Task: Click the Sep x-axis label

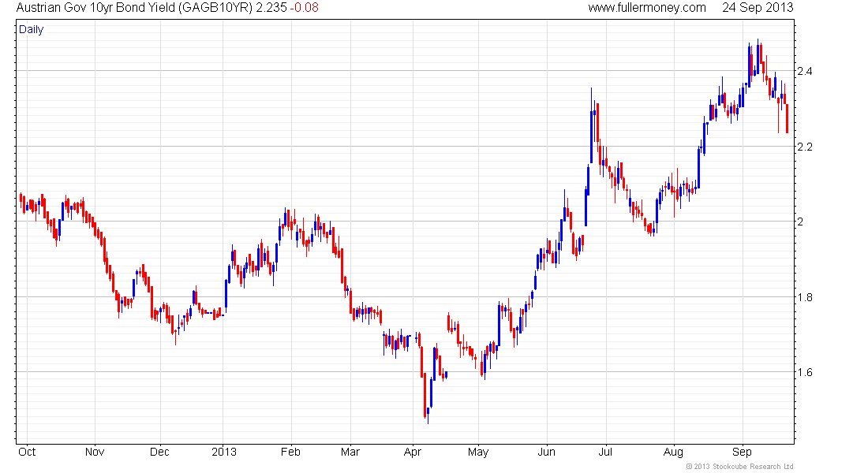Action: coord(742,452)
